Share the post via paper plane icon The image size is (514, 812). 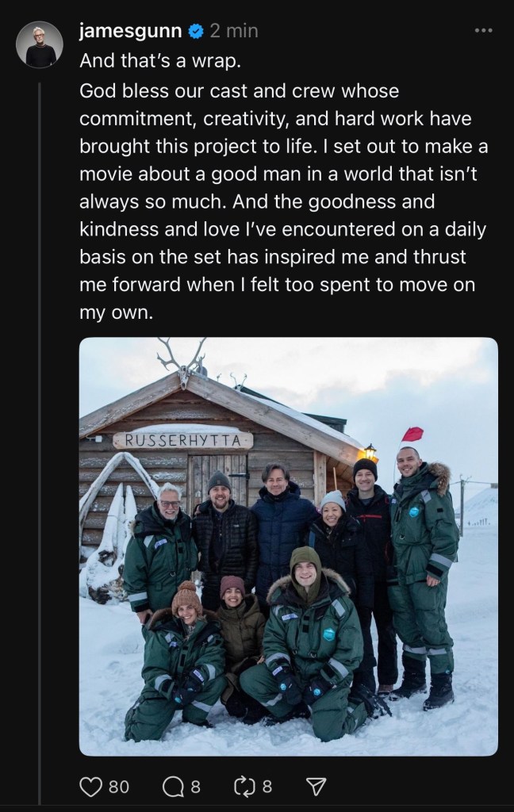coord(315,786)
